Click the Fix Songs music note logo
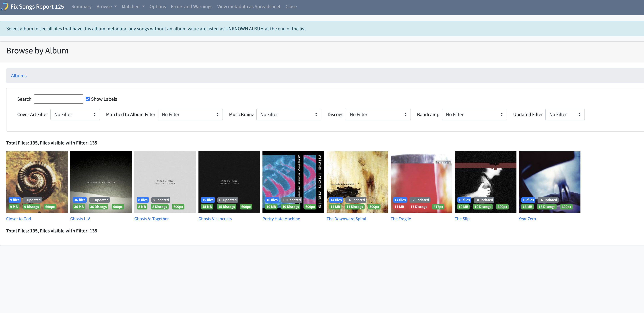This screenshot has height=313, width=644. coord(4,6)
